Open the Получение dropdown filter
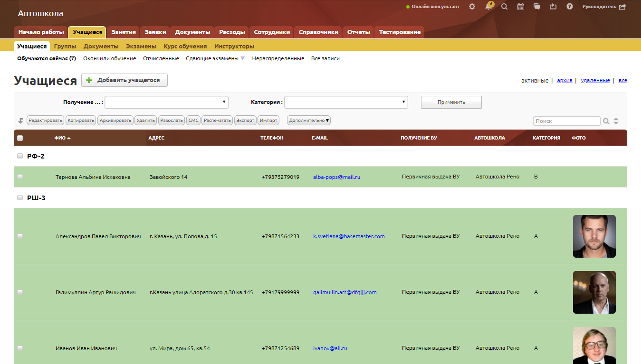 (x=166, y=102)
